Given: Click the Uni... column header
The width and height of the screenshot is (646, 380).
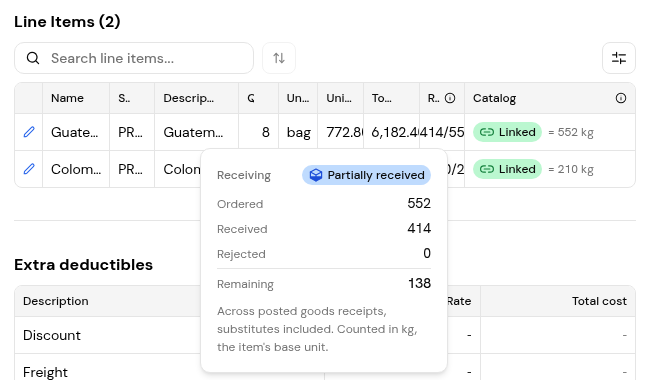Looking at the screenshot, I should (340, 98).
